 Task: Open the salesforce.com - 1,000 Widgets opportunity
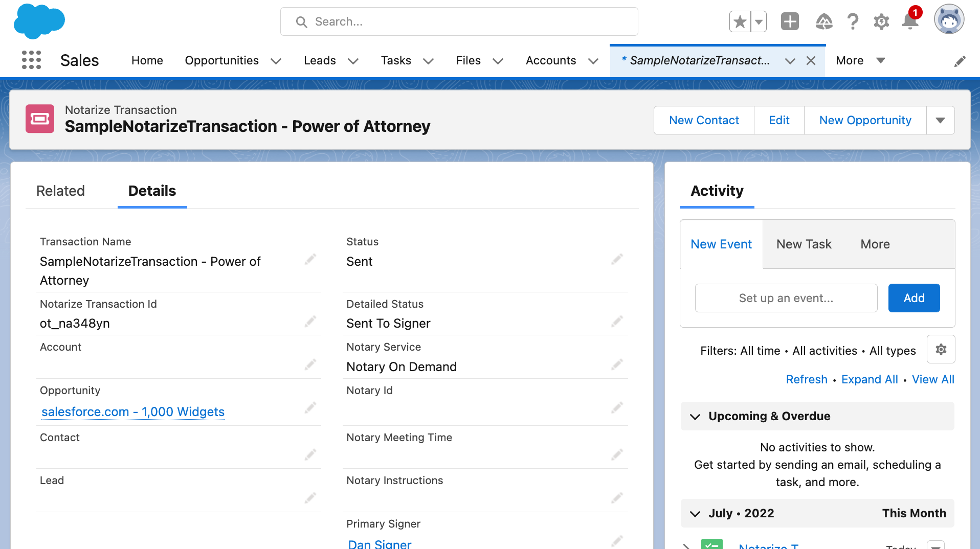point(132,411)
